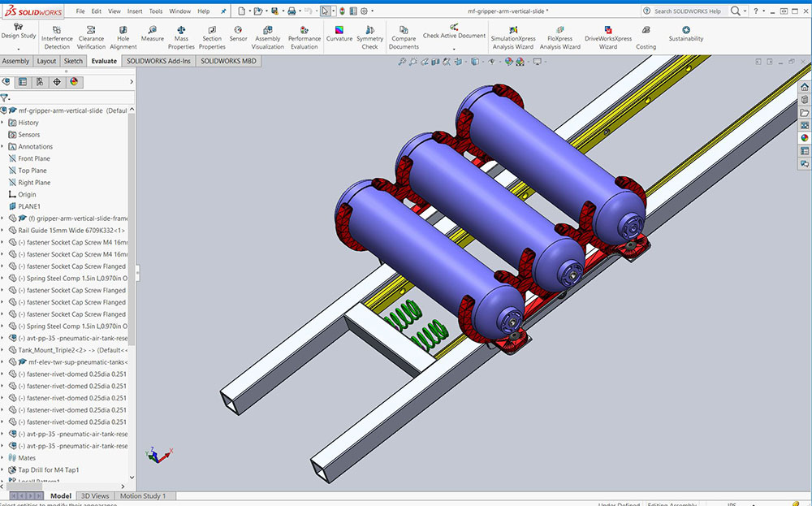Expand the Mates folder in the tree
Viewport: 812px width, 506px height.
(x=3, y=458)
